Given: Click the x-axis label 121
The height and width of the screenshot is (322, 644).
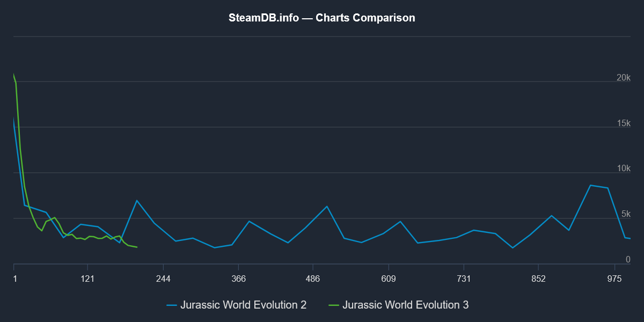Looking at the screenshot, I should [x=87, y=279].
